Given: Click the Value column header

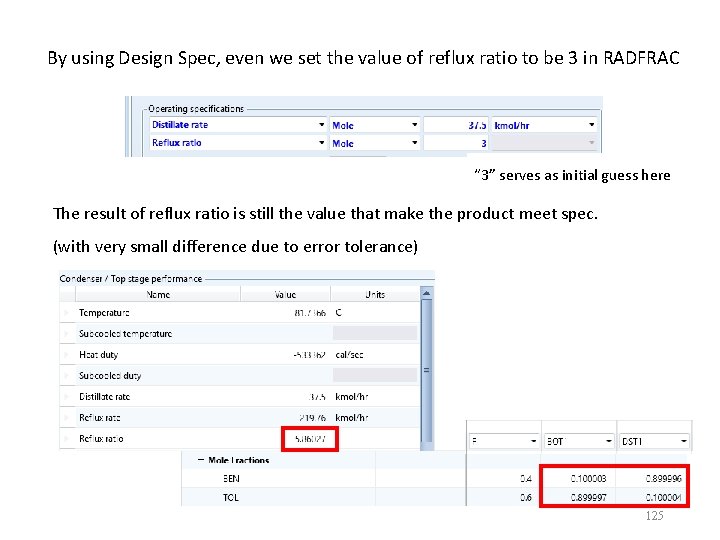Looking at the screenshot, I should [x=285, y=294].
